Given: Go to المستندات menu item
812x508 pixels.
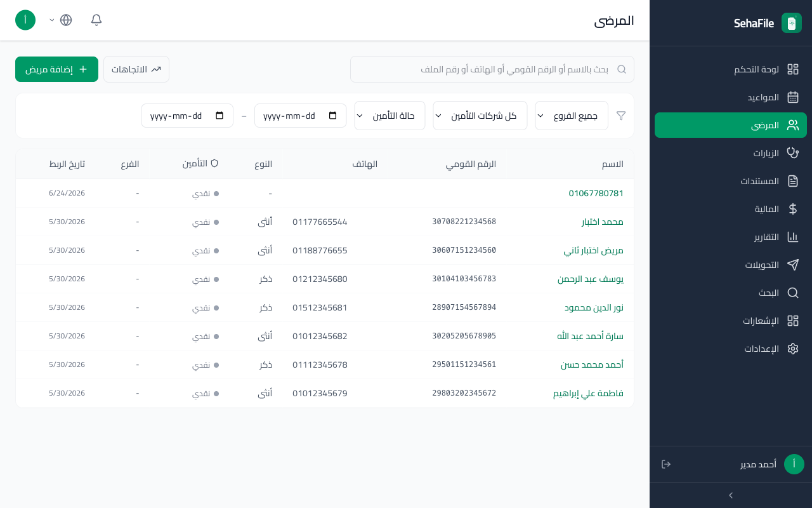Looking at the screenshot, I should (731, 181).
